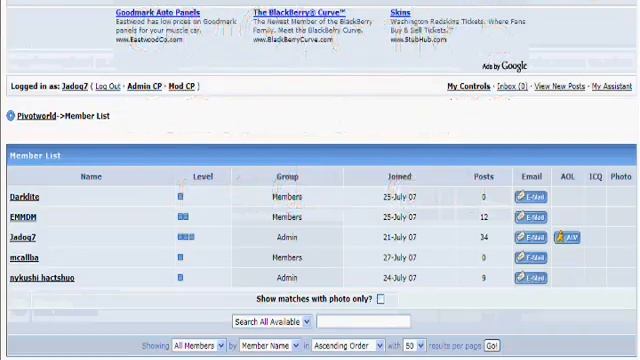Click the Email column header

point(531,177)
